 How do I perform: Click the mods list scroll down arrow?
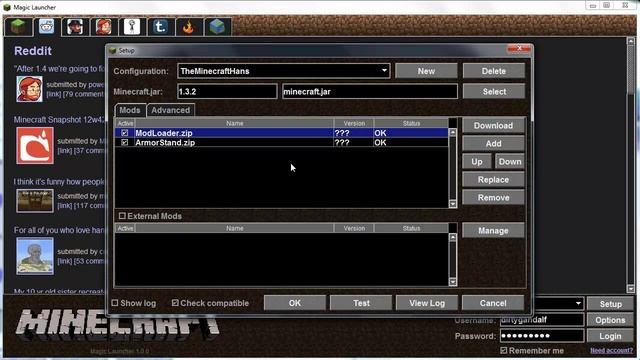pos(453,204)
